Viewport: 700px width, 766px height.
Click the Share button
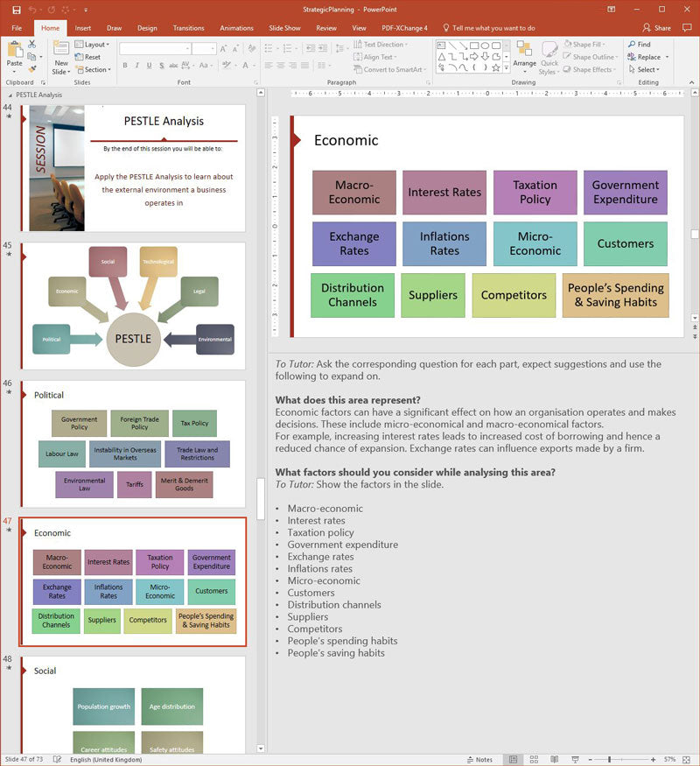pyautogui.click(x=657, y=28)
